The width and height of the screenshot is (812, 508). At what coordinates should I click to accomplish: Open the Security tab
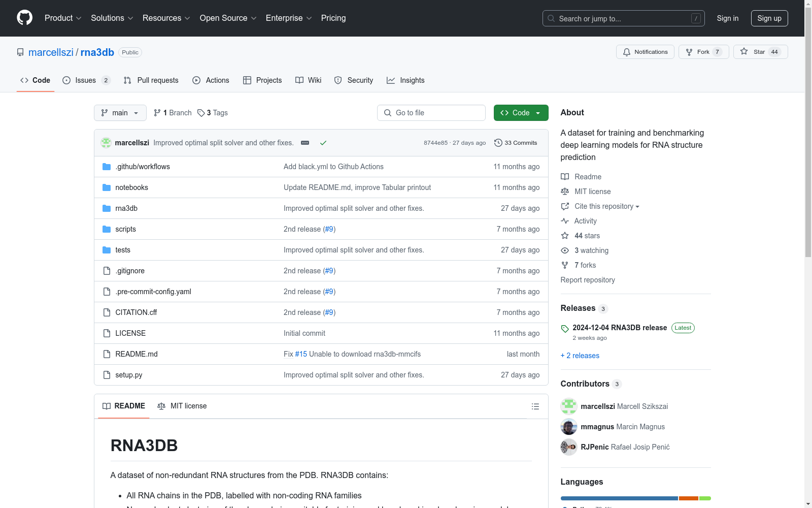pyautogui.click(x=354, y=80)
